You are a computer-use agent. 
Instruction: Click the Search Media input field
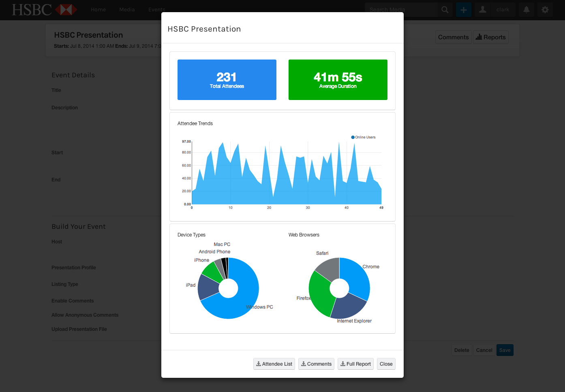click(x=401, y=10)
